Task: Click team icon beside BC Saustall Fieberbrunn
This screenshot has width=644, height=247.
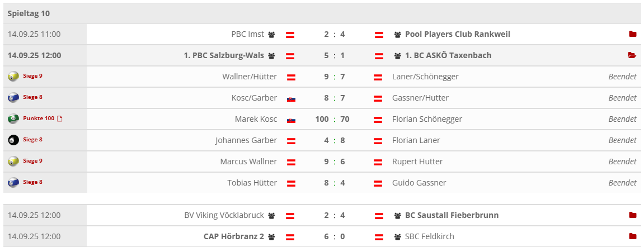Action: click(x=398, y=216)
